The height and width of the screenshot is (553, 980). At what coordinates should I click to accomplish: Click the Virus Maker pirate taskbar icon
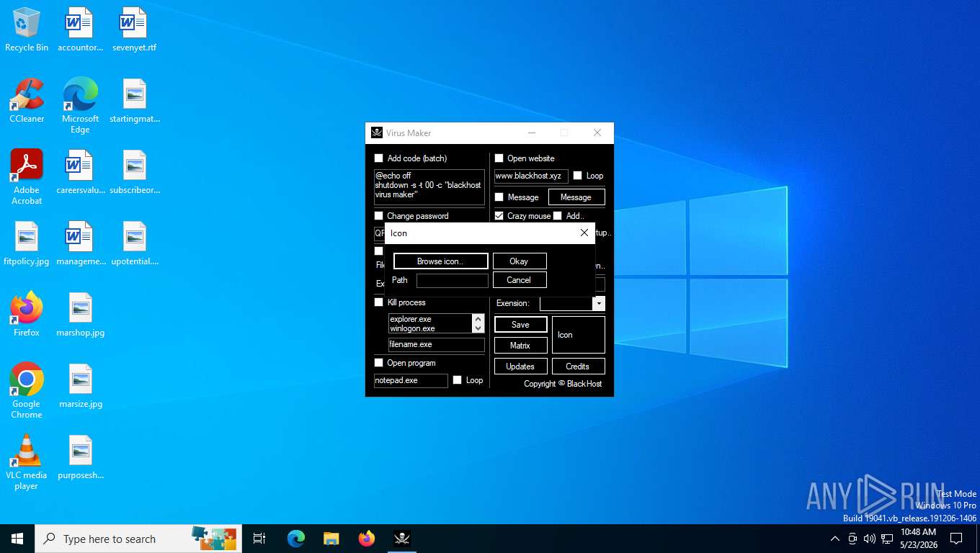[401, 539]
